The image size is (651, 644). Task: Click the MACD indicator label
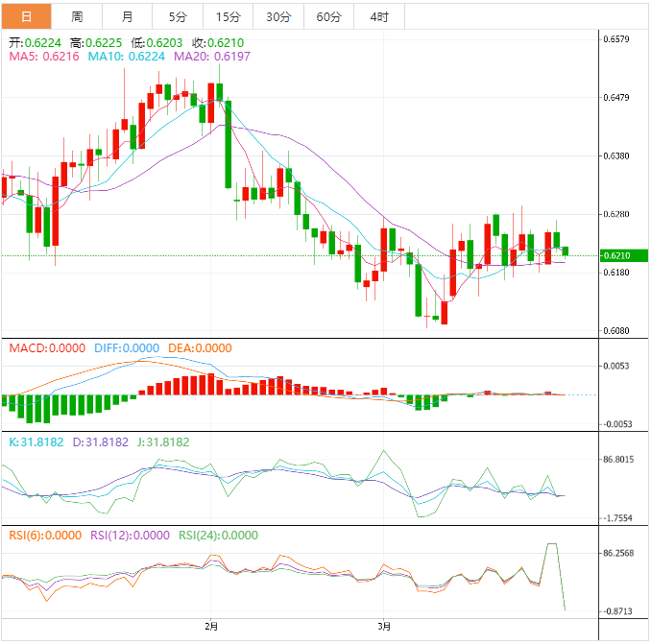47,348
